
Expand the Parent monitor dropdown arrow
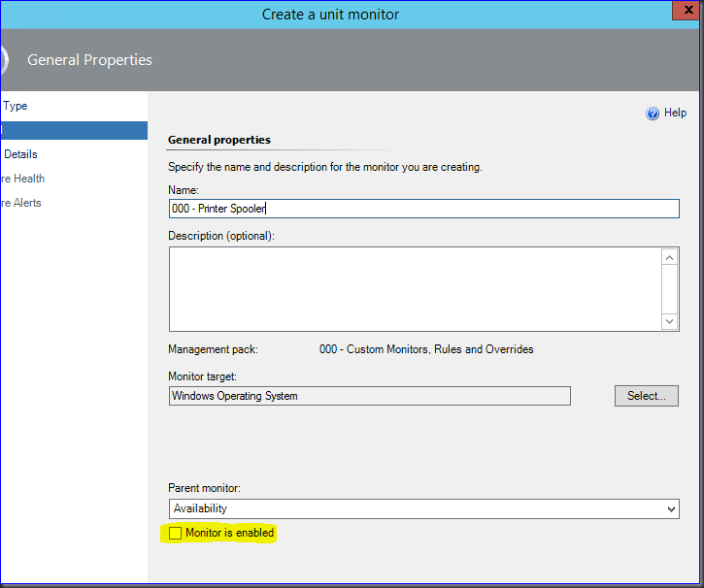pyautogui.click(x=670, y=509)
